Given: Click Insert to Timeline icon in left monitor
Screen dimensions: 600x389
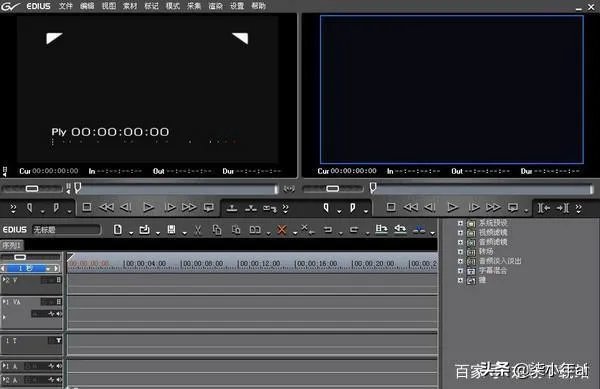Looking at the screenshot, I should pos(232,208).
